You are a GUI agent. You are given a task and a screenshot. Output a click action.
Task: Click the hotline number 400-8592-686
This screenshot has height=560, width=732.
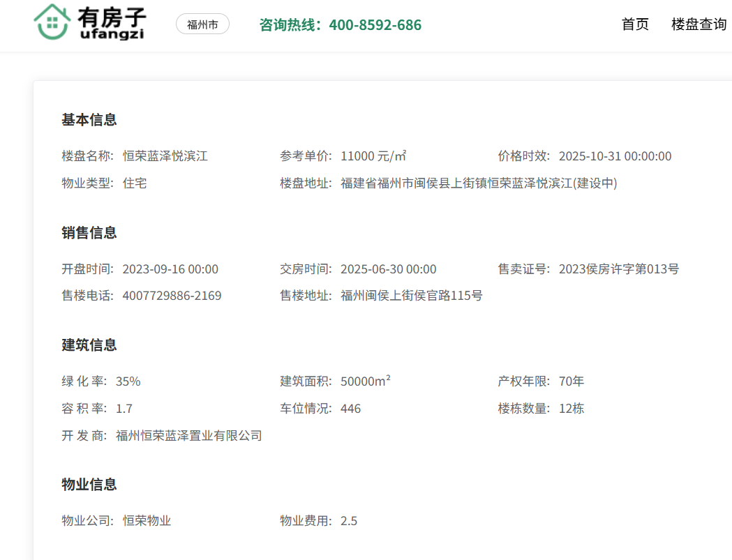tap(375, 25)
